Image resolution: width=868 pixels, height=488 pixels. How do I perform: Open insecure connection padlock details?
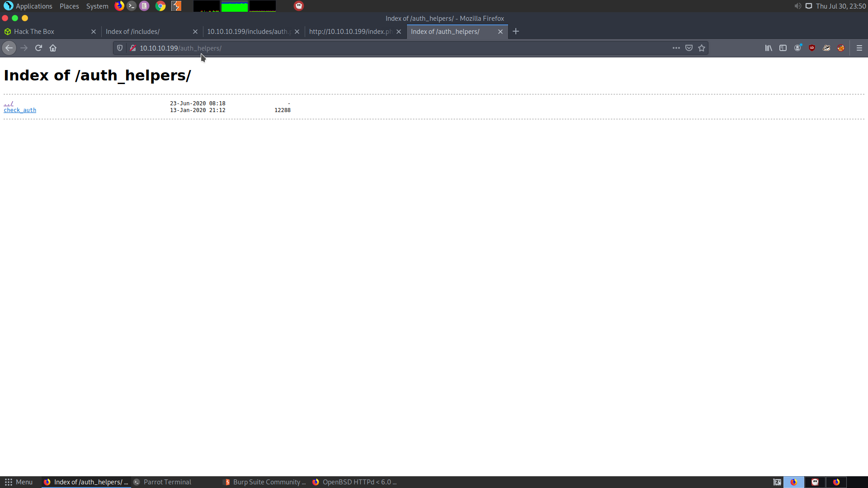coord(133,48)
